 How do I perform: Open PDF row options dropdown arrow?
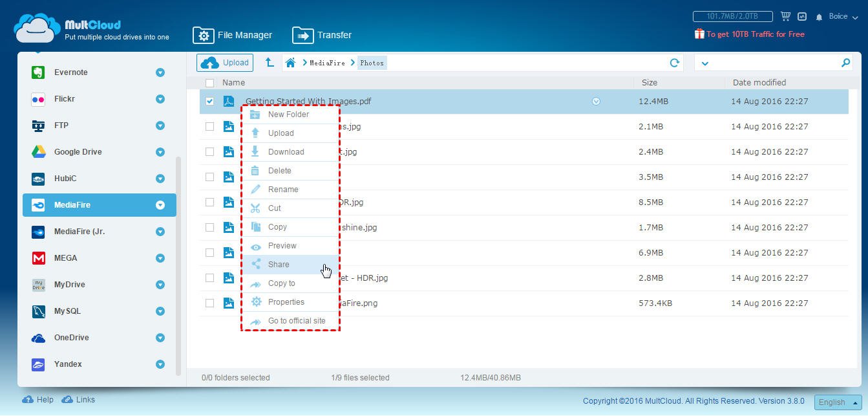[x=596, y=102]
